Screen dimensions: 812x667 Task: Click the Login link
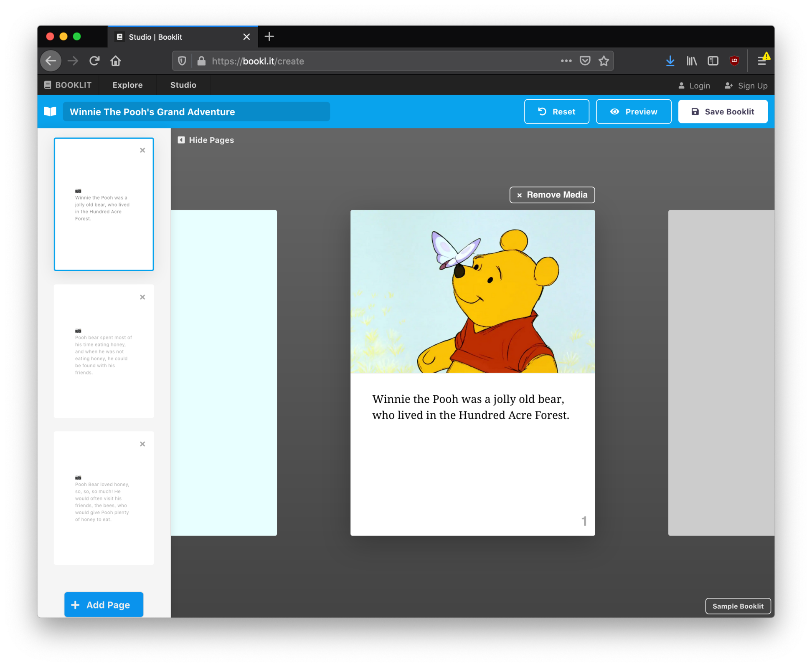(694, 86)
